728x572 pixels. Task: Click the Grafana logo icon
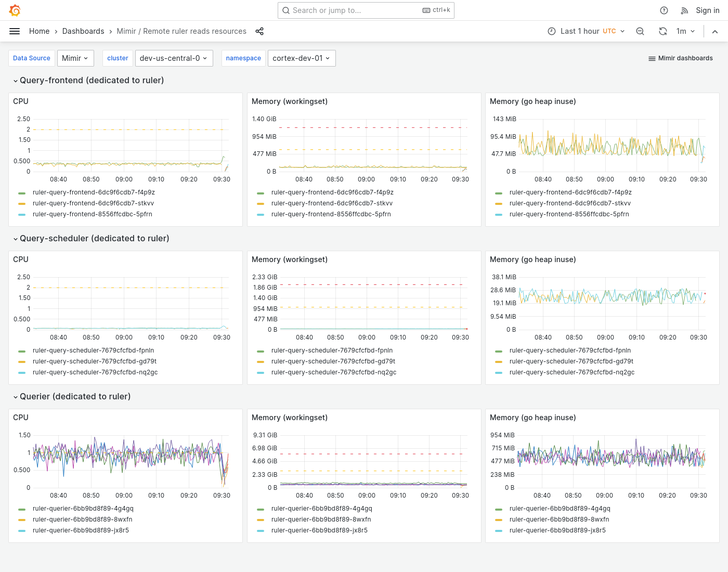click(x=15, y=10)
